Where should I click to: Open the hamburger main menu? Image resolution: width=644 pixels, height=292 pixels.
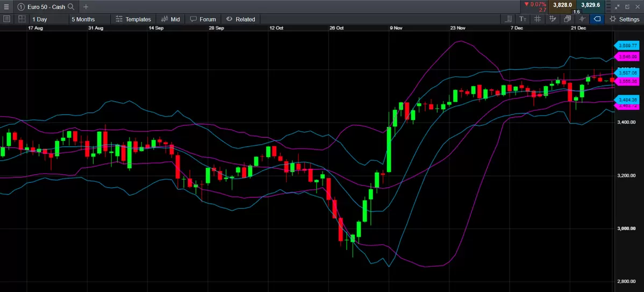click(x=6, y=6)
